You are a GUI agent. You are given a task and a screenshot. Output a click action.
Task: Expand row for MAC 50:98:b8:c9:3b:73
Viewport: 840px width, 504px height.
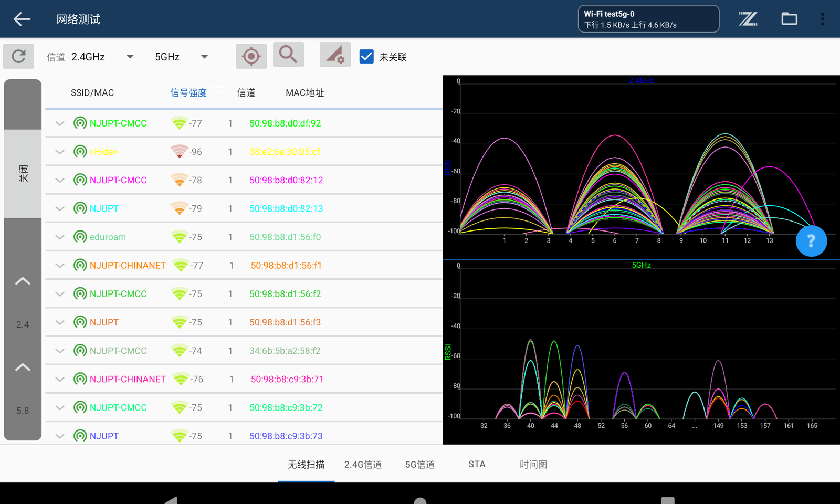point(60,436)
